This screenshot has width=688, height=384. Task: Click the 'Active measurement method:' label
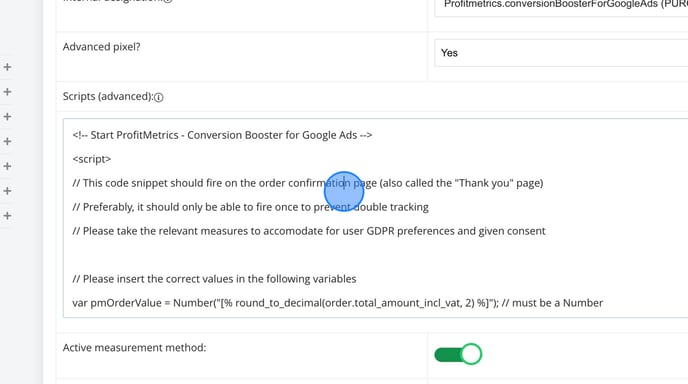(134, 348)
